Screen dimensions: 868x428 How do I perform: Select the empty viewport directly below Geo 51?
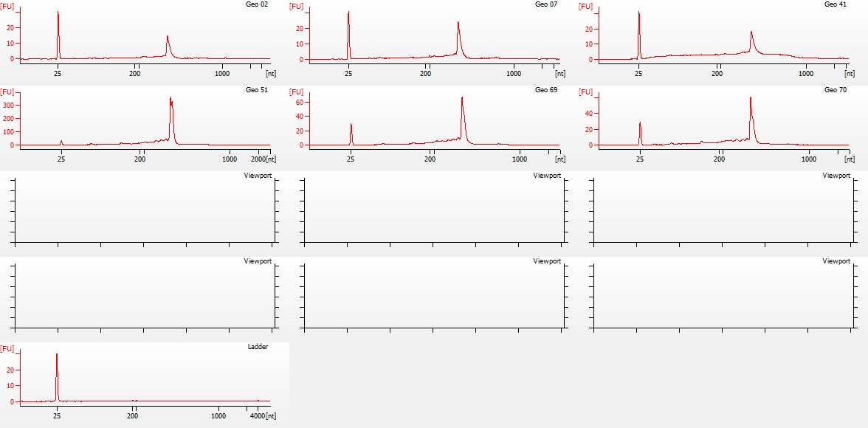(x=145, y=210)
